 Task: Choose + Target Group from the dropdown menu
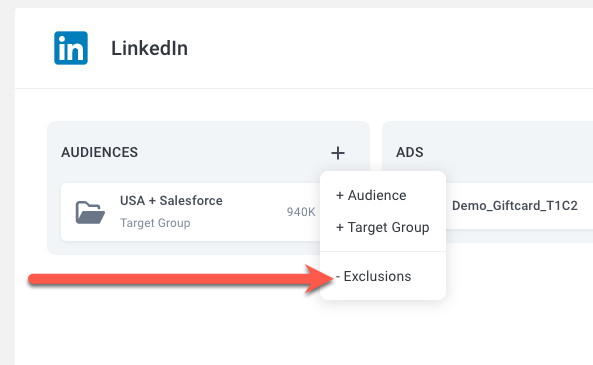[382, 227]
